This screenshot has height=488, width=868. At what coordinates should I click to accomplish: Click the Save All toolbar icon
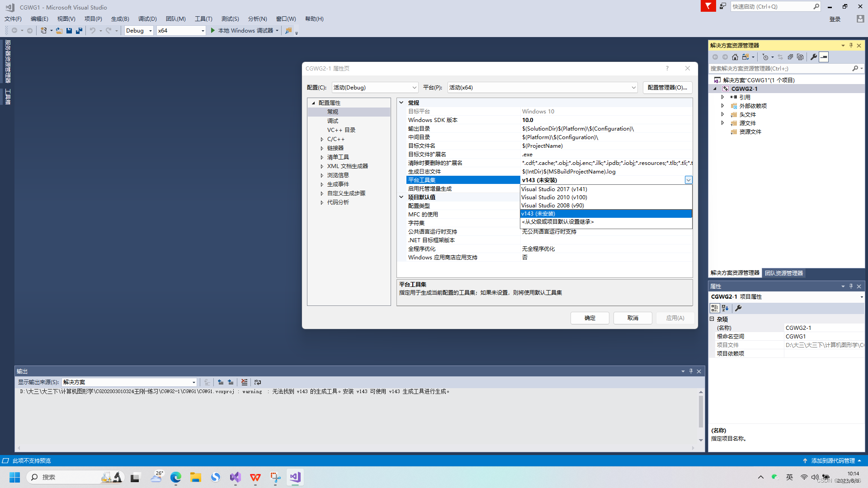pyautogui.click(x=79, y=31)
